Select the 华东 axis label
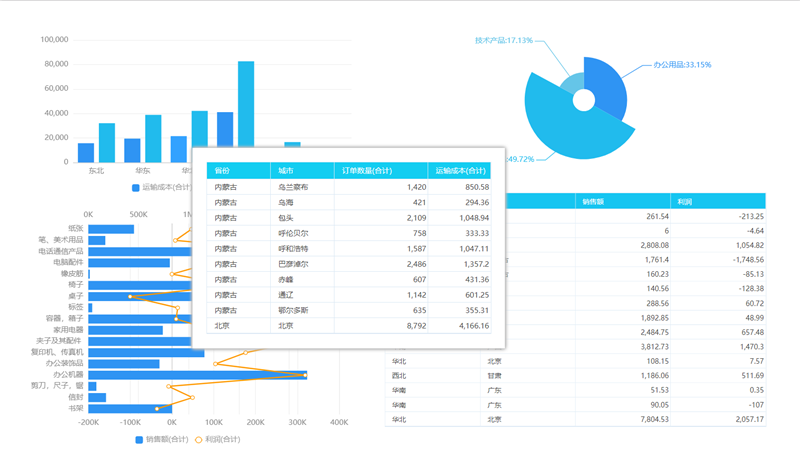 pyautogui.click(x=143, y=170)
